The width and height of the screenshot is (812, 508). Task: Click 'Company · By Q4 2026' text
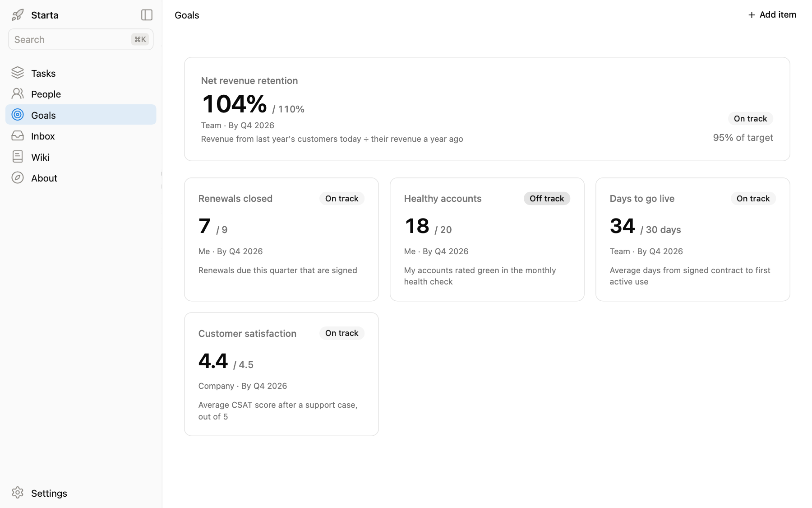coord(243,386)
